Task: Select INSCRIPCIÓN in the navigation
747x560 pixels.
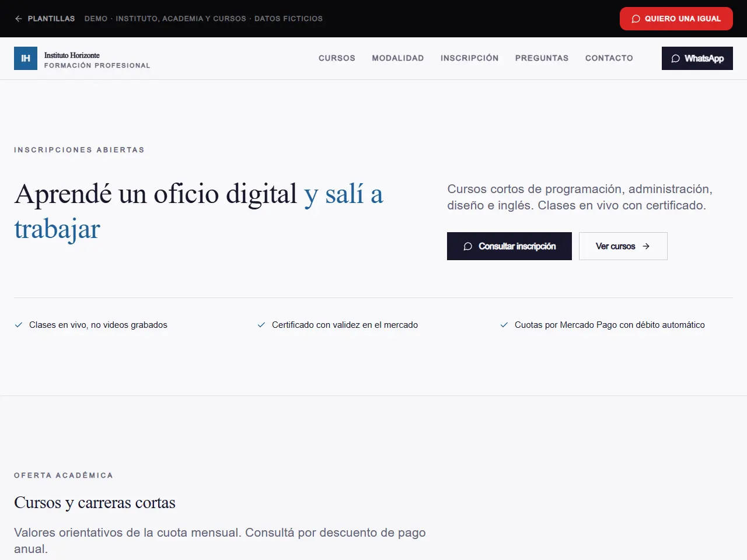Action: pyautogui.click(x=470, y=58)
